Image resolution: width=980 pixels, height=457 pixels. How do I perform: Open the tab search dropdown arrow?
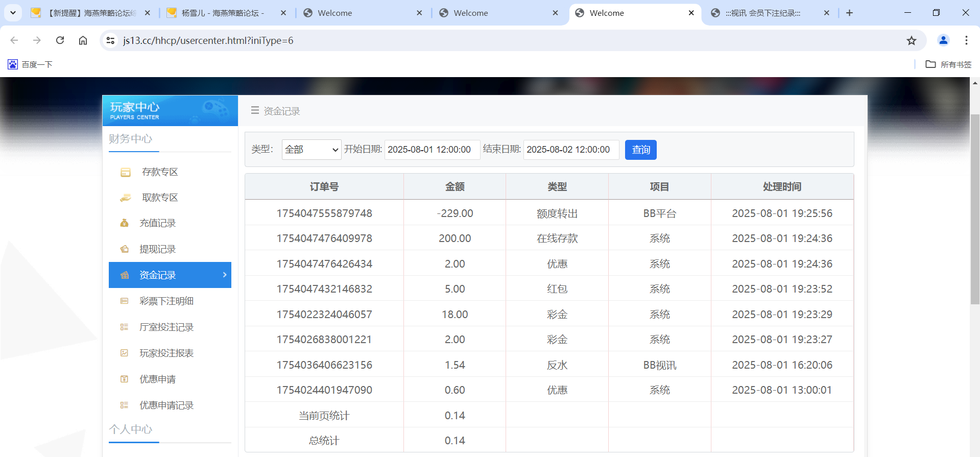[13, 13]
